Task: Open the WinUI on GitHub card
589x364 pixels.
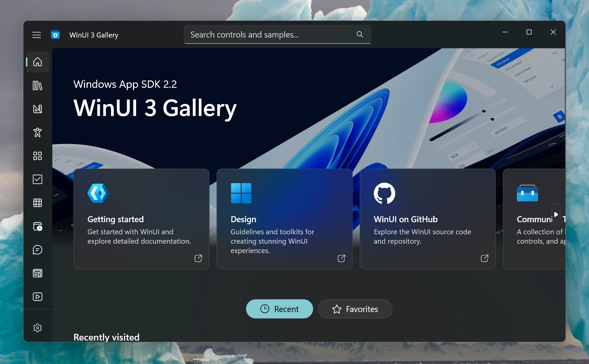Action: point(428,219)
